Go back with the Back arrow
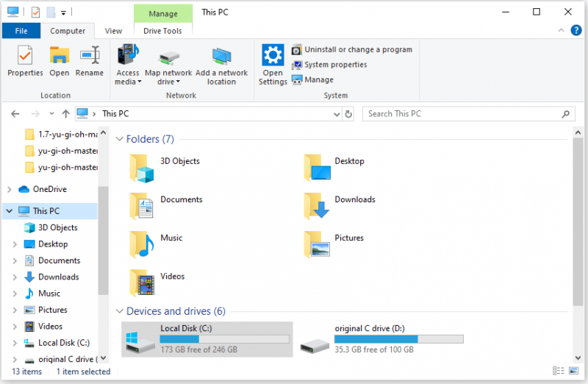Screen dimensions: 588x384 tap(15, 114)
